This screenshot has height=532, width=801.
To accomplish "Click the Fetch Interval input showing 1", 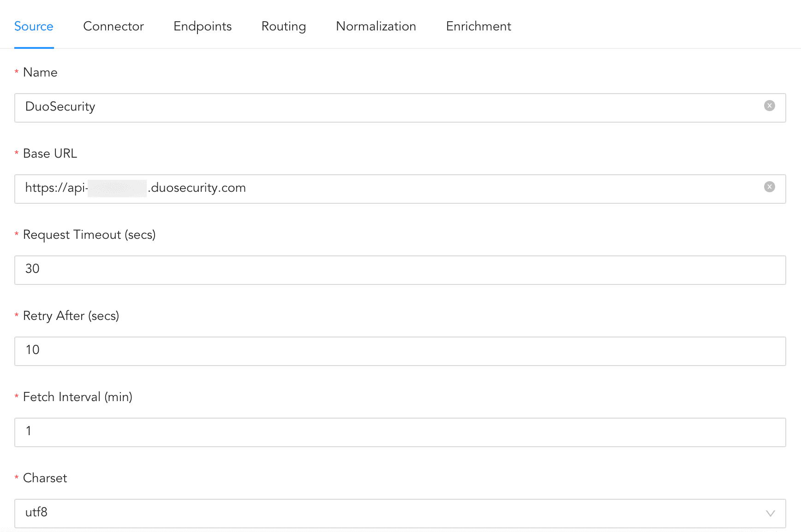I will point(400,432).
